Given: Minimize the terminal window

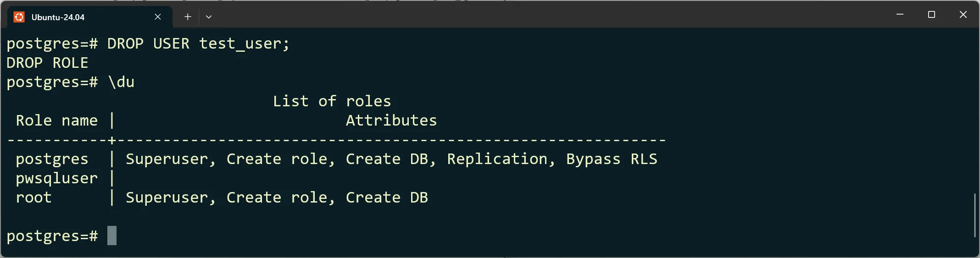Looking at the screenshot, I should (900, 15).
